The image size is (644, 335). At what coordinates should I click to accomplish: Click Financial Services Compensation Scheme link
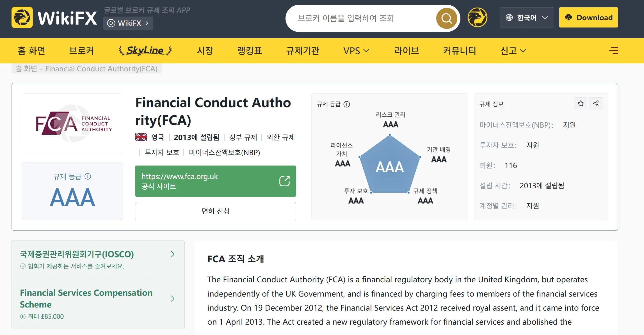86,299
